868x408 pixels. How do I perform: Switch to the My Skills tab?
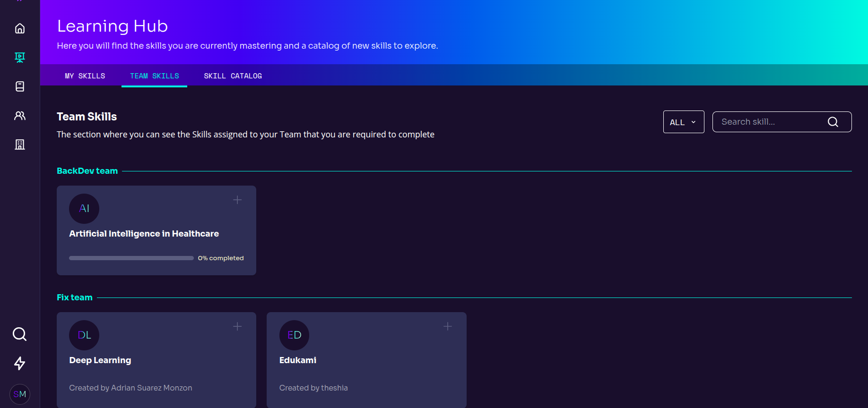[85, 76]
